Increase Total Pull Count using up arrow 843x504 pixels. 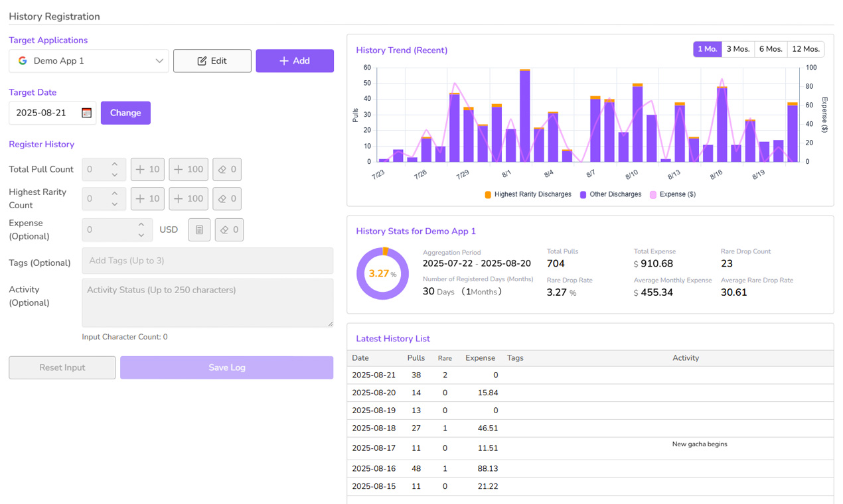pyautogui.click(x=115, y=164)
